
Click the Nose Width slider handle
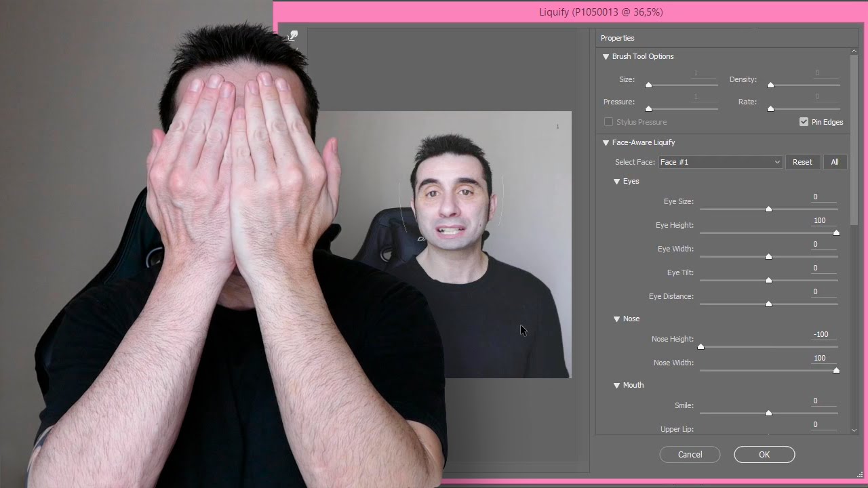[836, 370]
